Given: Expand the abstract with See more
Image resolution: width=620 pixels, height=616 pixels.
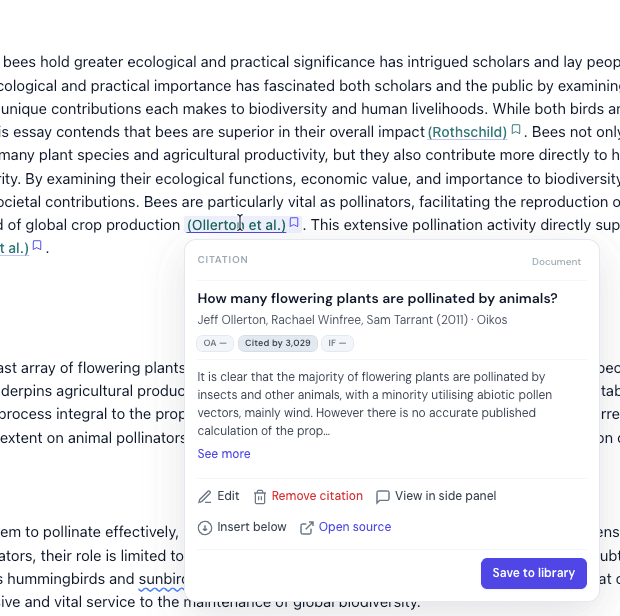Looking at the screenshot, I should [x=224, y=454].
